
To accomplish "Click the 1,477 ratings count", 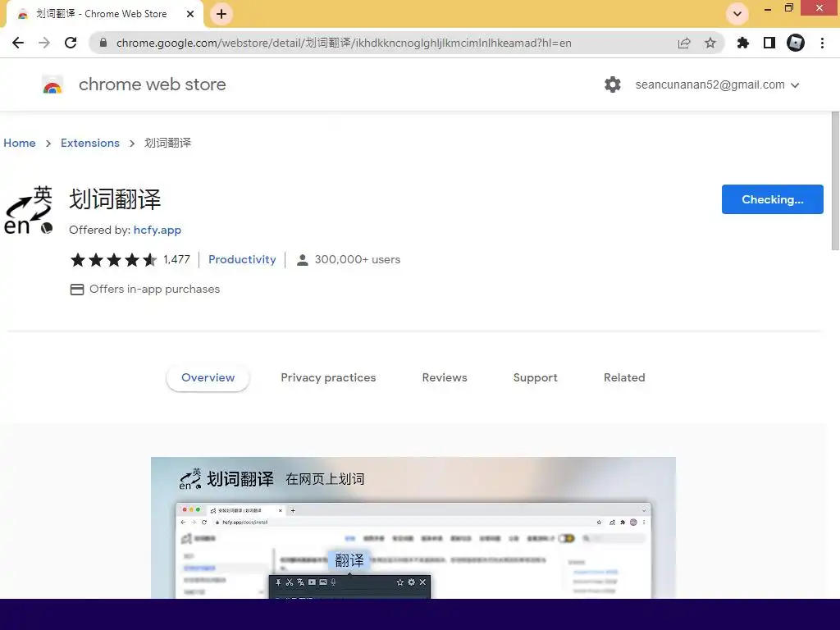I will [x=177, y=260].
